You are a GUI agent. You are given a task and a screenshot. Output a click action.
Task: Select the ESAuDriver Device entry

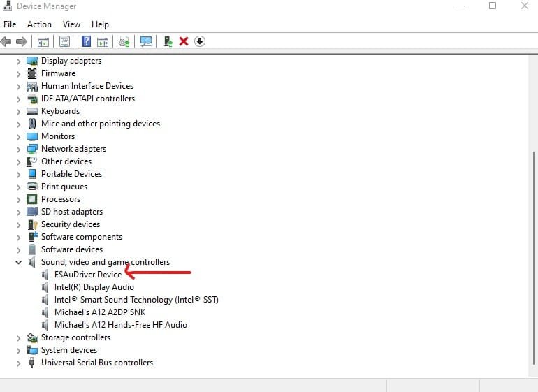tap(87, 275)
